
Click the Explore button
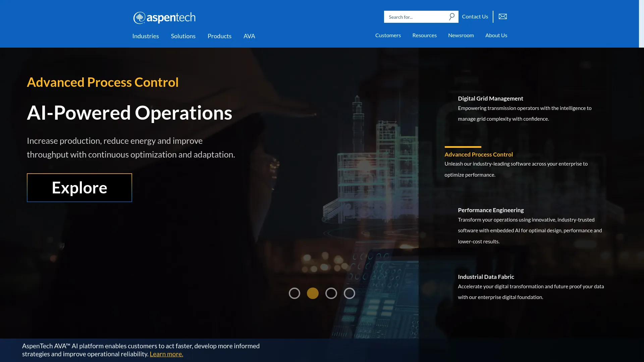click(79, 188)
